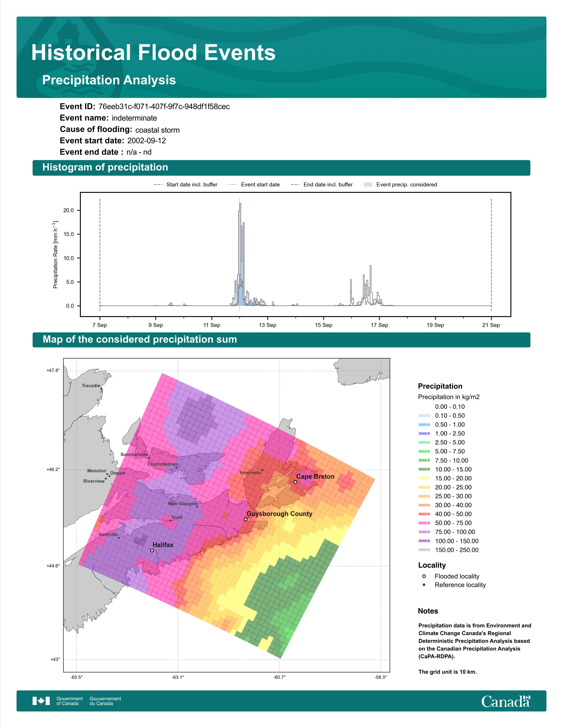Click the Truro map label

[177, 517]
